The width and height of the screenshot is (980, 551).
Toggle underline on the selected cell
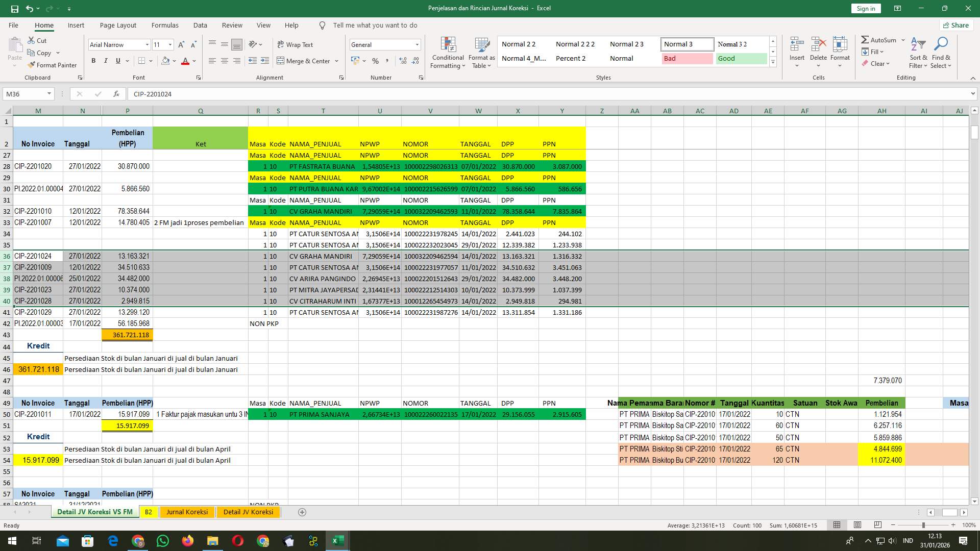pyautogui.click(x=117, y=60)
